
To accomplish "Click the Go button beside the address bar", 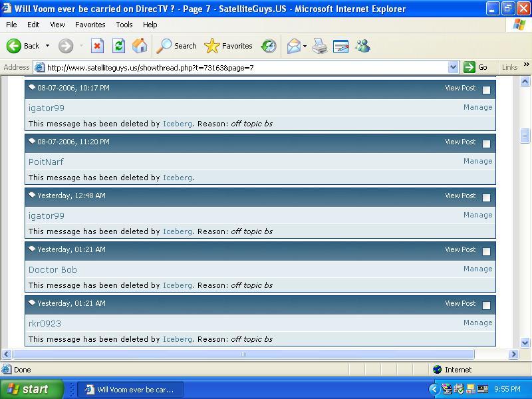I will coord(476,67).
